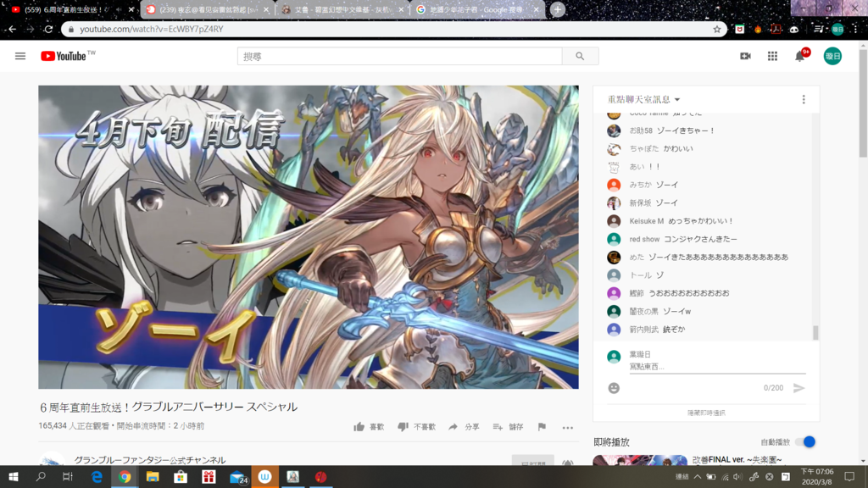Open File Explorer from taskbar
868x488 pixels.
click(x=153, y=476)
